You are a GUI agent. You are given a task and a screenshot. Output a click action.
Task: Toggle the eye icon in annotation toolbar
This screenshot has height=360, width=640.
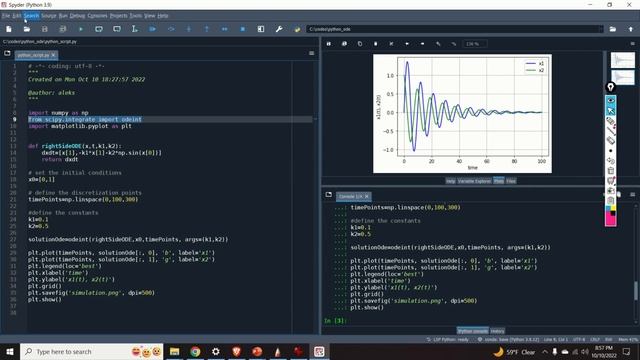(x=611, y=100)
